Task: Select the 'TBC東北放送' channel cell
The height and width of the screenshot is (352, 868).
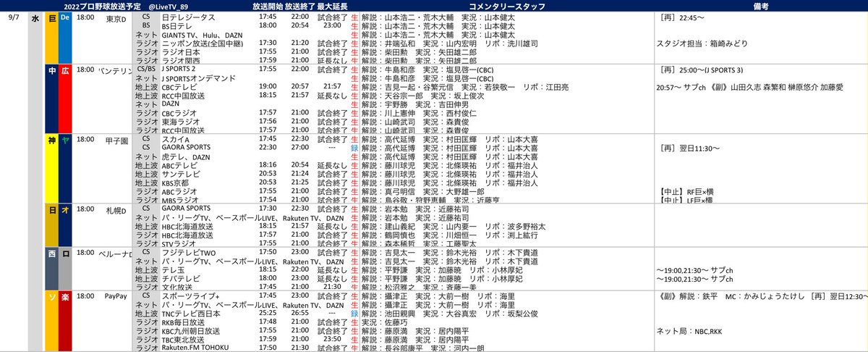Action: point(182,340)
